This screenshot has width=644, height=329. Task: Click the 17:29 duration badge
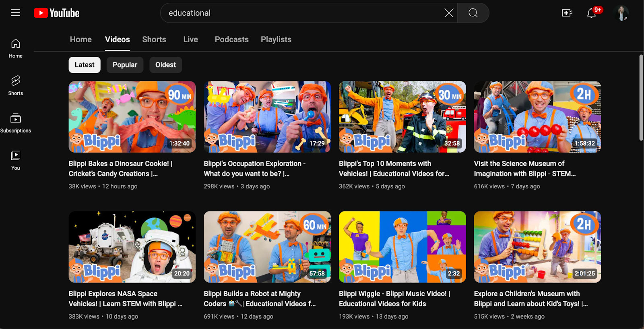pyautogui.click(x=317, y=143)
